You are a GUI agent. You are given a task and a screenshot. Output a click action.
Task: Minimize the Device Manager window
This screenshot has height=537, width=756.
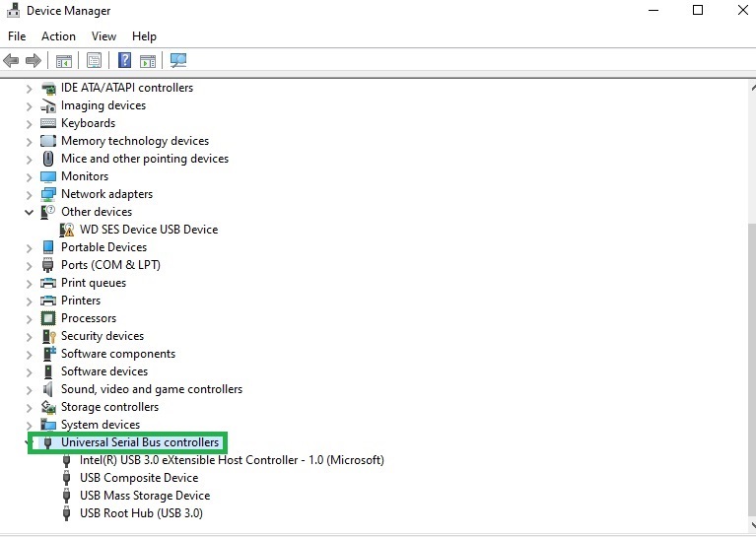click(653, 11)
